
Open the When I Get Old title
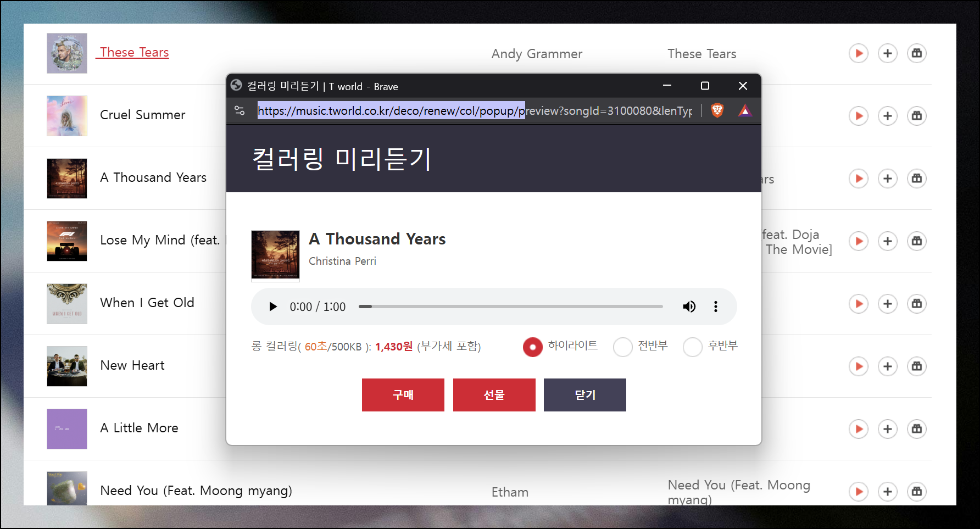(147, 303)
